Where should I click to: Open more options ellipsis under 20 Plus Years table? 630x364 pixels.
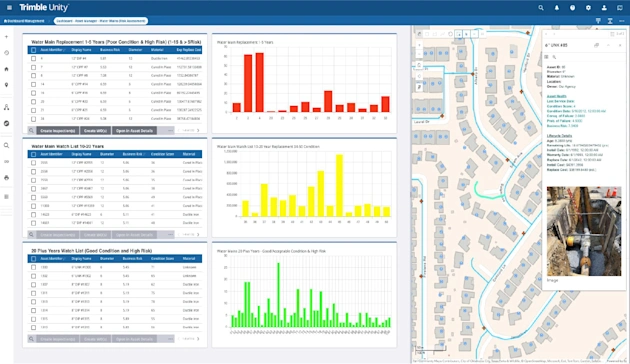pyautogui.click(x=170, y=339)
